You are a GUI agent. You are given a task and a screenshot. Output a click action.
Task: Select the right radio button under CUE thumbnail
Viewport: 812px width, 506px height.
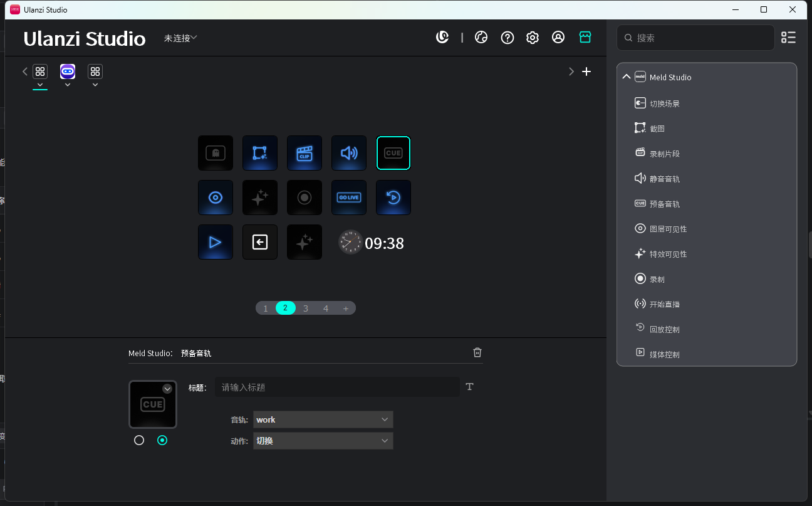click(x=162, y=440)
